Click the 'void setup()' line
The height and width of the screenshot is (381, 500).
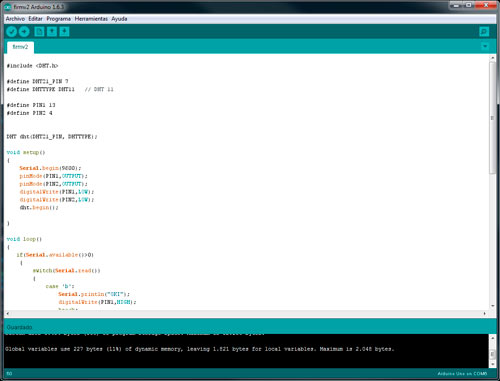26,152
